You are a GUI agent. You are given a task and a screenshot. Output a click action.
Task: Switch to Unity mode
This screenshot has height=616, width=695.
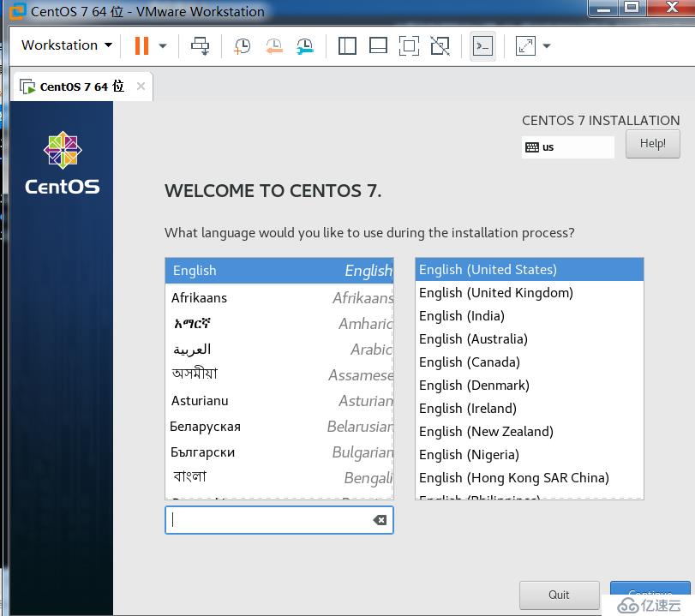point(440,45)
